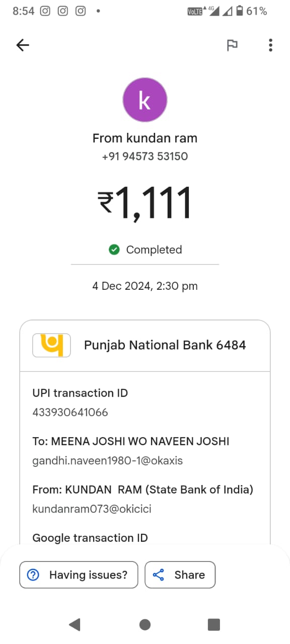This screenshot has width=290, height=644.
Task: Open the three-dot overflow menu
Action: [270, 45]
